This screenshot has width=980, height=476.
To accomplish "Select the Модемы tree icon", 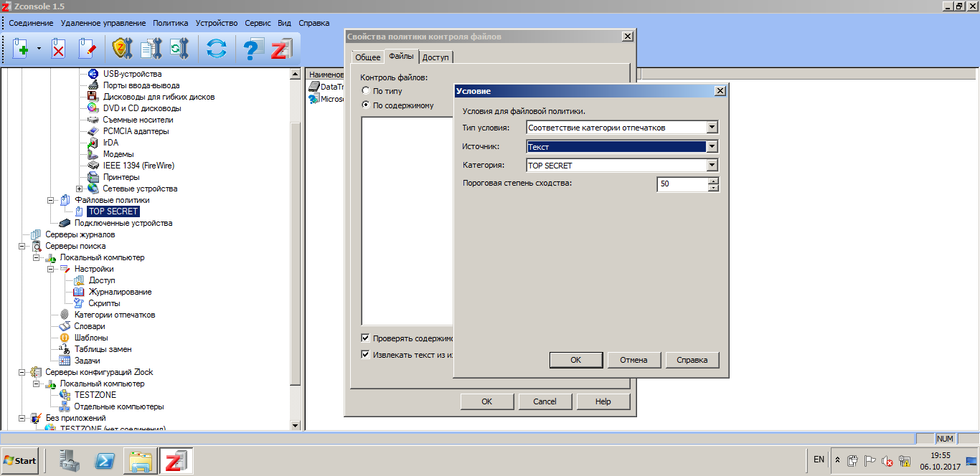I will pos(93,154).
